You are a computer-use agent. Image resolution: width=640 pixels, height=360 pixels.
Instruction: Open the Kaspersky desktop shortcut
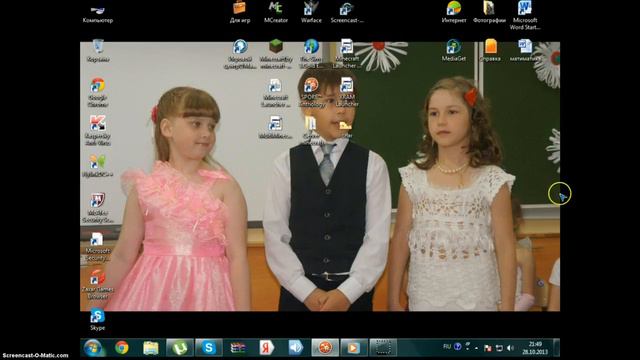point(98,131)
